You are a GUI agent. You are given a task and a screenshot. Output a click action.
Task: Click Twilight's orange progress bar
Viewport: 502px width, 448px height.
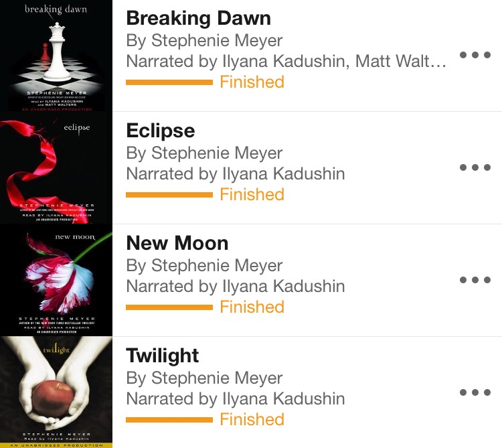tap(169, 420)
